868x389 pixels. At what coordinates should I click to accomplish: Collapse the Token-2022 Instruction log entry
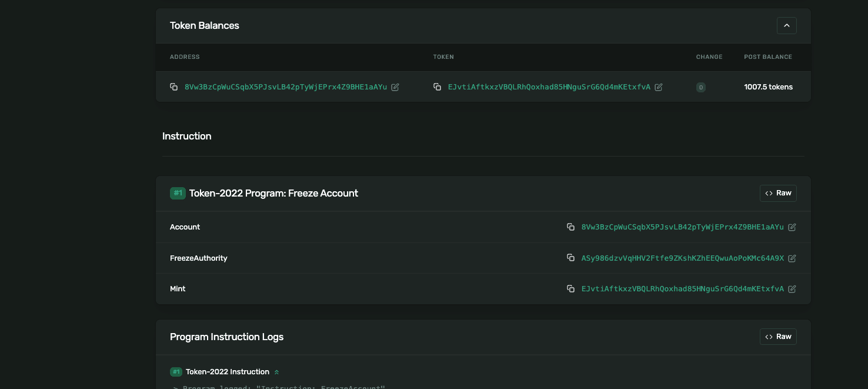click(276, 372)
